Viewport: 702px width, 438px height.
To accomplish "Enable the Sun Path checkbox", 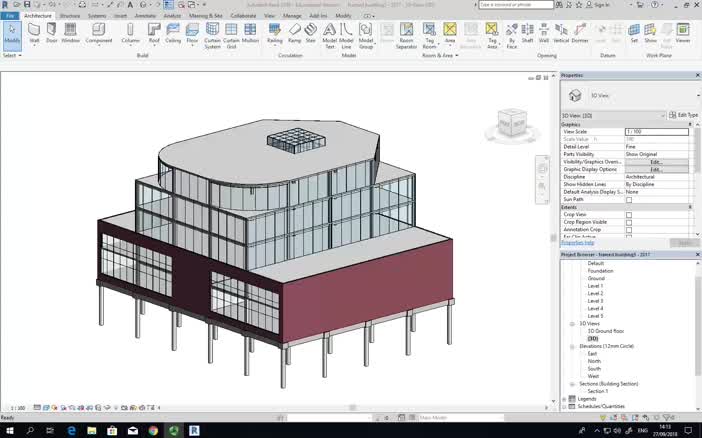I will (x=629, y=199).
